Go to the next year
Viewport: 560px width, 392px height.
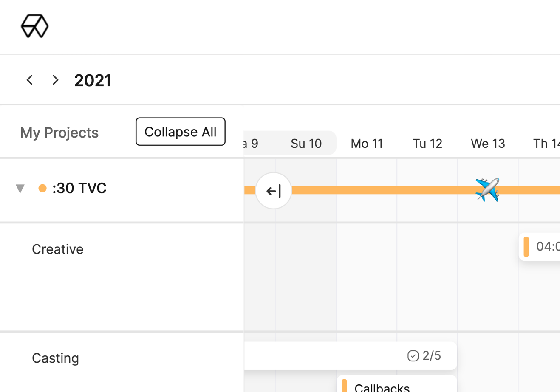click(x=55, y=80)
